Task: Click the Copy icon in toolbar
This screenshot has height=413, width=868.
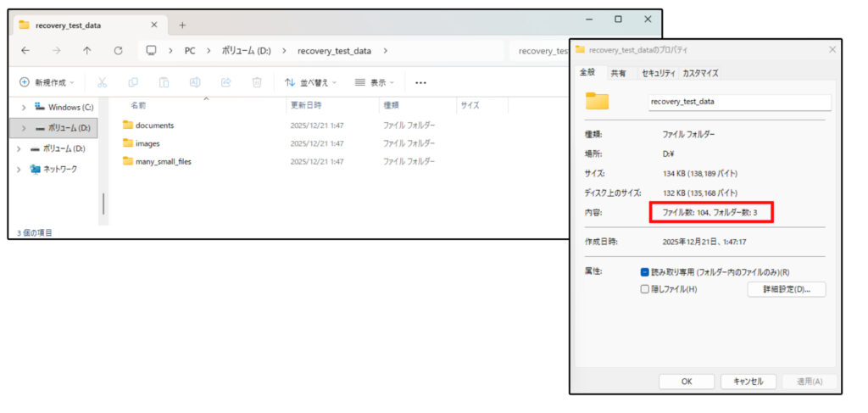Action: click(x=133, y=82)
